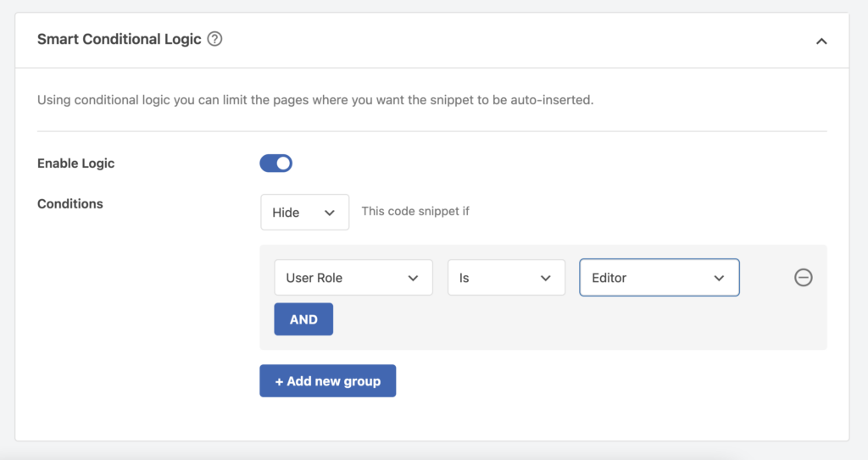The width and height of the screenshot is (868, 460).
Task: Toggle the Enable Logic switch off
Action: [x=275, y=163]
